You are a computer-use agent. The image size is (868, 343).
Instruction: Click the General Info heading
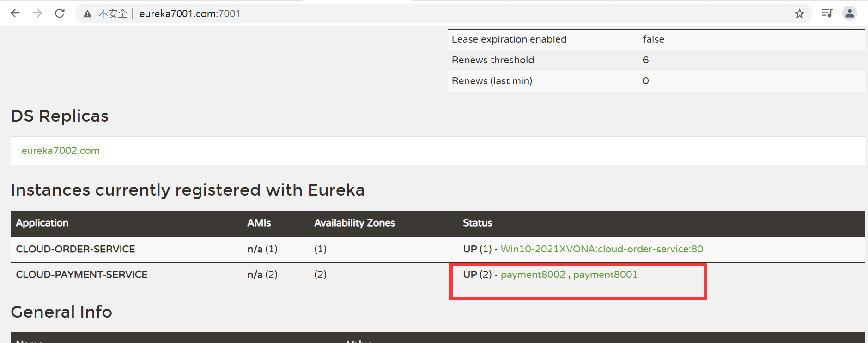pos(61,312)
